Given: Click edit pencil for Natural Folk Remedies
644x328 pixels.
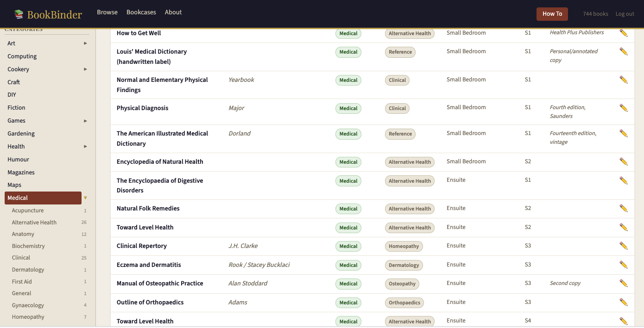Looking at the screenshot, I should pyautogui.click(x=624, y=208).
